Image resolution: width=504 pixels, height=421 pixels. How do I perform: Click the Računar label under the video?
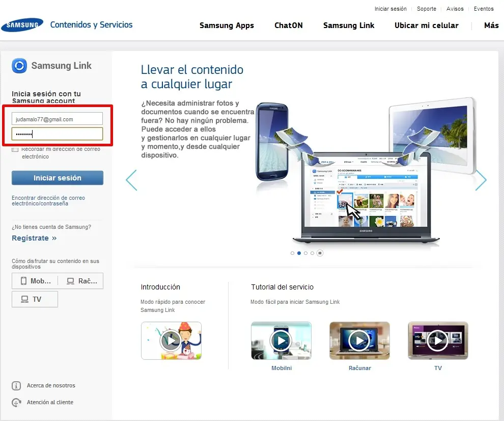click(x=360, y=368)
